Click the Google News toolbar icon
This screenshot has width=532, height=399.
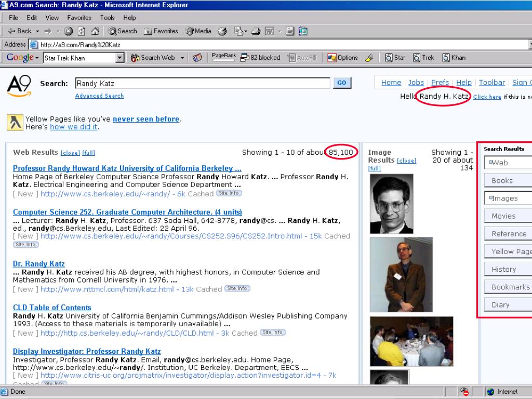point(198,58)
